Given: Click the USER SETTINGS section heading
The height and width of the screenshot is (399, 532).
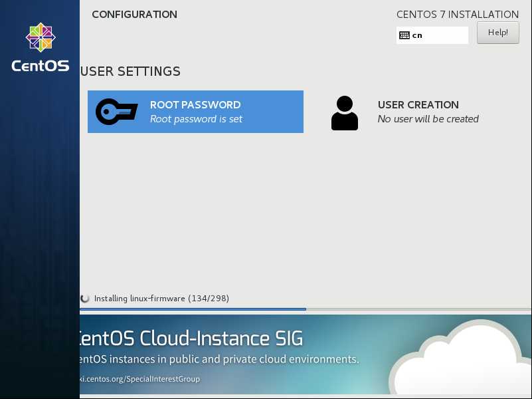Looking at the screenshot, I should (130, 71).
